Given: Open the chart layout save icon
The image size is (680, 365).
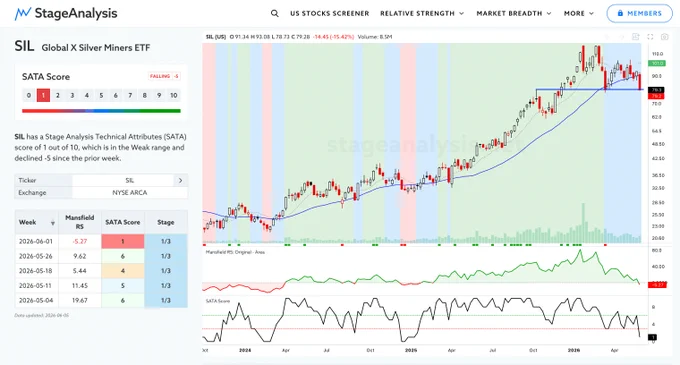Looking at the screenshot, I should [x=636, y=37].
